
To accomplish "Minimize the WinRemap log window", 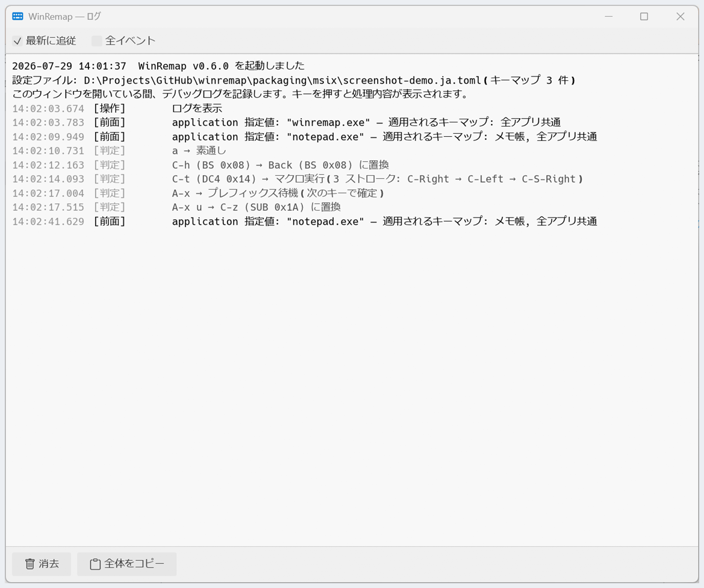I will click(x=608, y=17).
